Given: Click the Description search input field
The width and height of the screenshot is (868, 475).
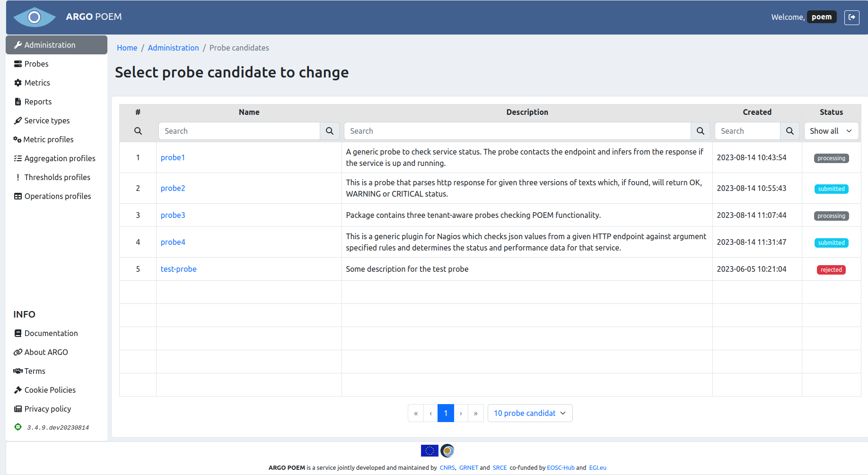Looking at the screenshot, I should point(516,131).
